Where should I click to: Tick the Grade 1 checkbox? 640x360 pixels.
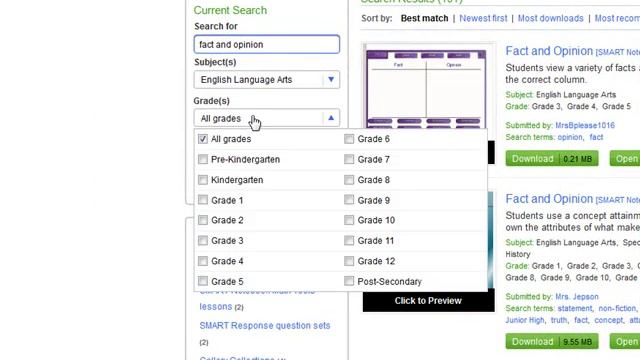click(203, 200)
